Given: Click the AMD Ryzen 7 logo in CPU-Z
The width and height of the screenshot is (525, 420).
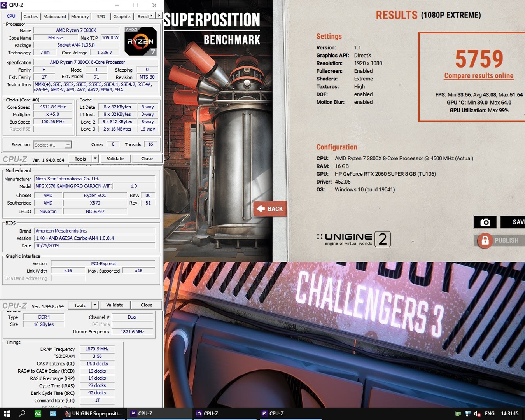Looking at the screenshot, I should coord(141,41).
